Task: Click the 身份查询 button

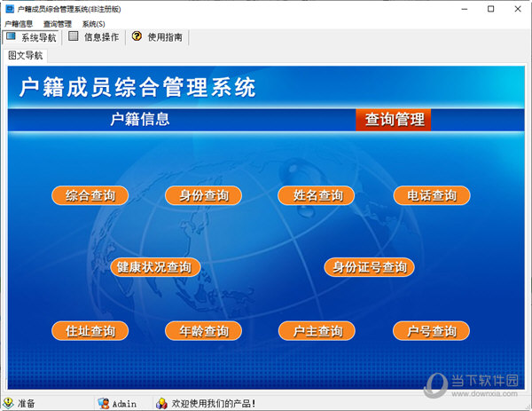Action: point(203,195)
